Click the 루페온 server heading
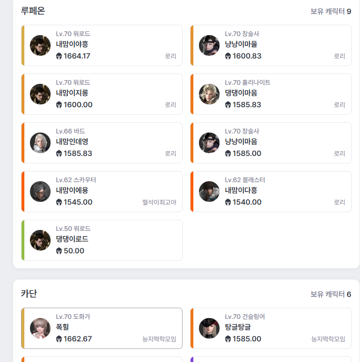360x362 pixels. 33,11
